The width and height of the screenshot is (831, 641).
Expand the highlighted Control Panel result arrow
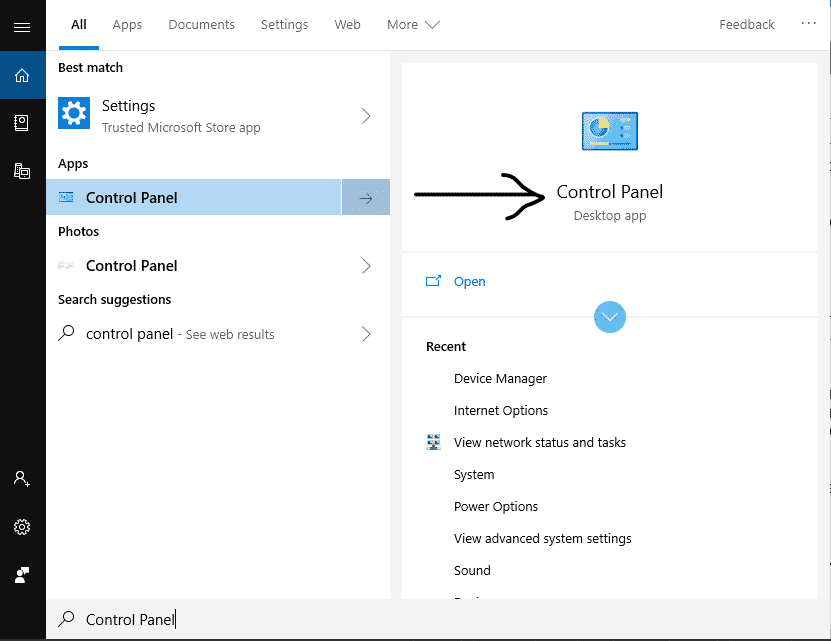pyautogui.click(x=366, y=197)
